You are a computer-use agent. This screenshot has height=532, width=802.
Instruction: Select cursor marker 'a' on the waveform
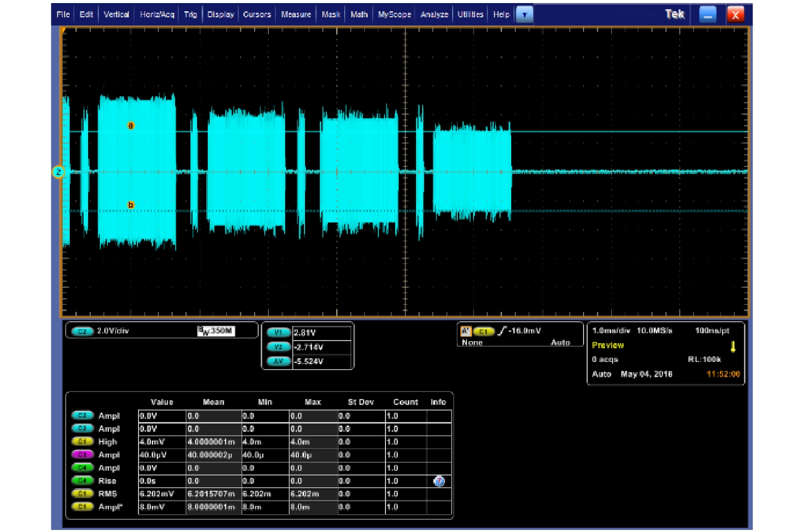pyautogui.click(x=131, y=126)
